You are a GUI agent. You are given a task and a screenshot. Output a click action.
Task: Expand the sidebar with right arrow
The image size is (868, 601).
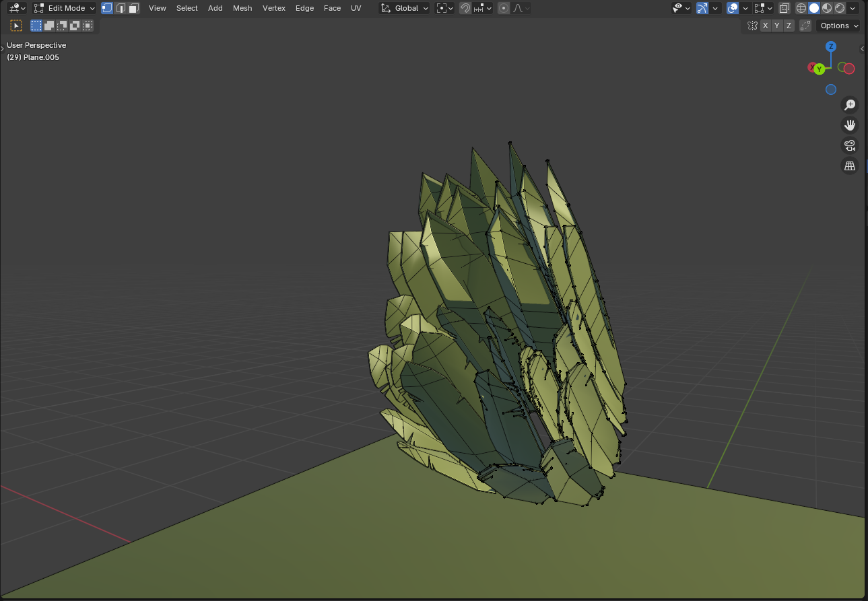[x=863, y=48]
